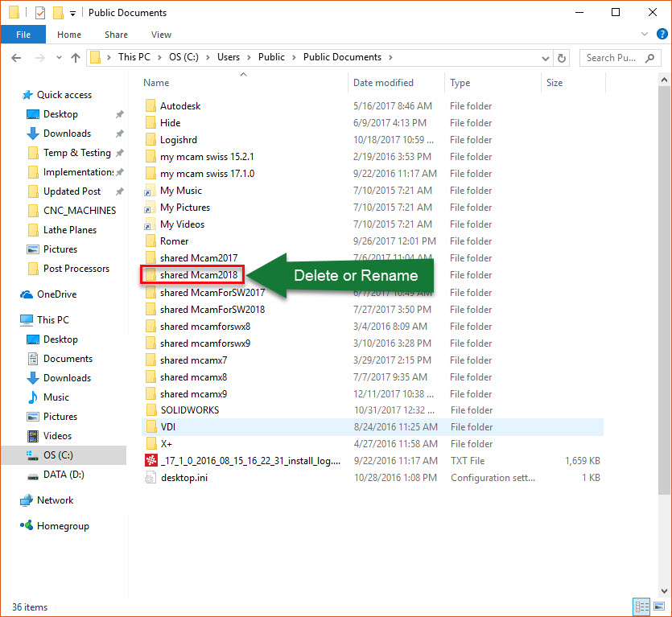Open Downloads under Quick access
The height and width of the screenshot is (617, 672).
[x=68, y=134]
